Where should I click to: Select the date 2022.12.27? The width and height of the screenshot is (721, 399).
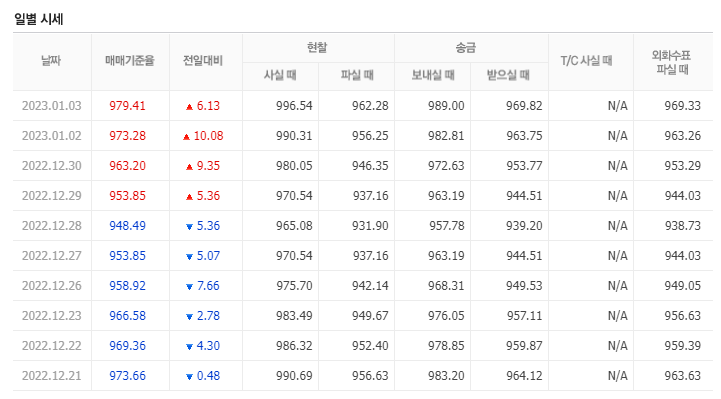(x=52, y=256)
